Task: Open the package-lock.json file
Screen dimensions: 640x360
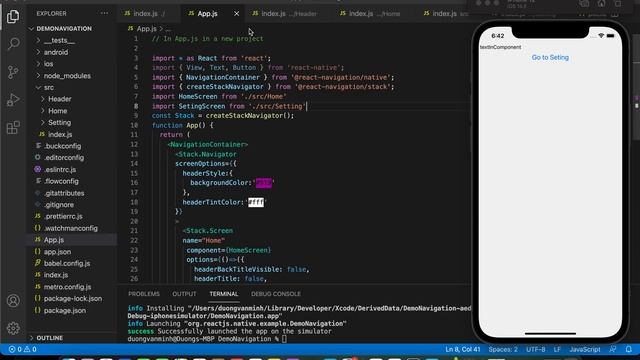Action: 73,299
